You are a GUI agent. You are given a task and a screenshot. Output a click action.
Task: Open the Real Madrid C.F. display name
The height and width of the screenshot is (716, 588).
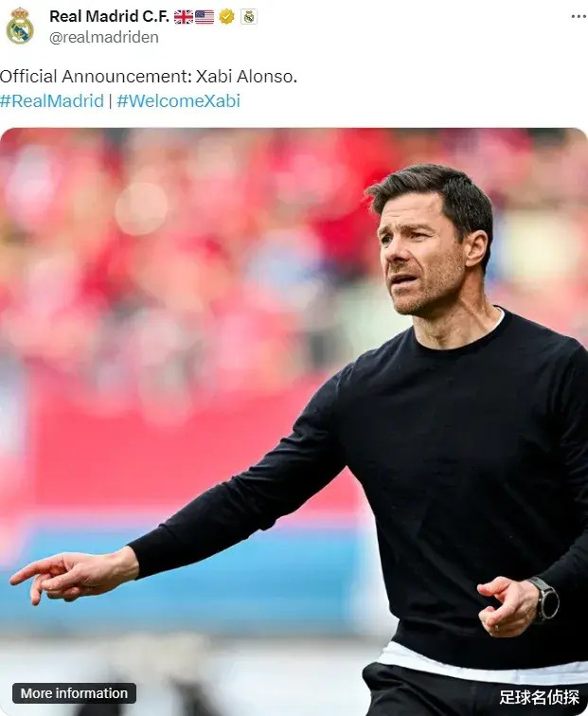coord(109,16)
